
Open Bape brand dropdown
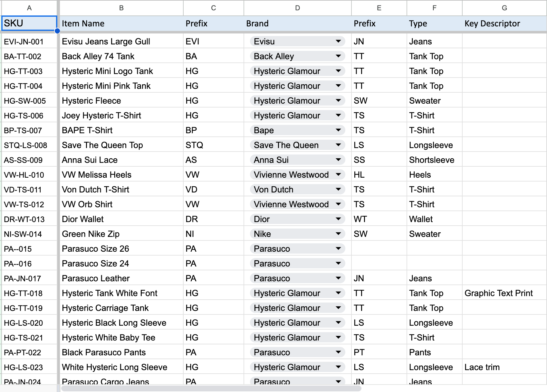pos(338,130)
